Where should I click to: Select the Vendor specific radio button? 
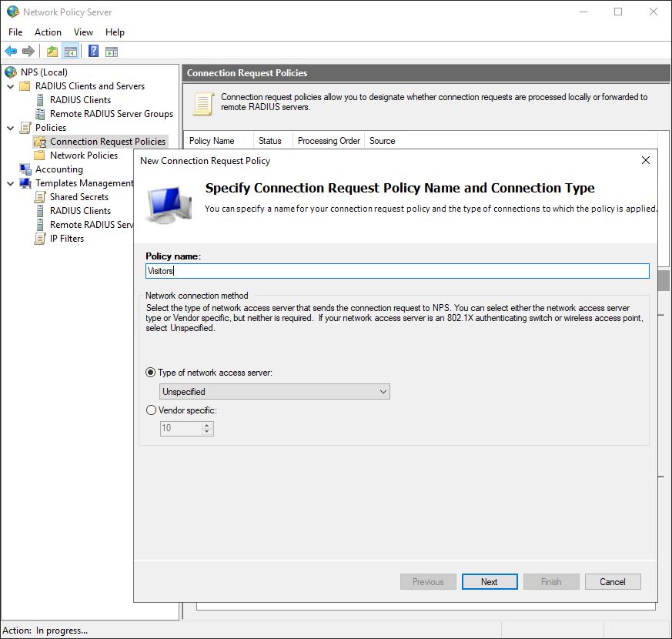(x=151, y=410)
